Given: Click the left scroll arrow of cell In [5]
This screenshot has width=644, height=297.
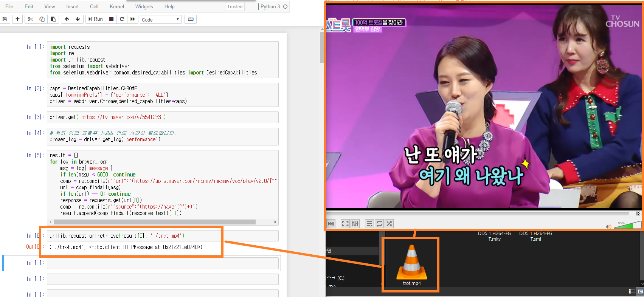Looking at the screenshot, I should tap(51, 222).
